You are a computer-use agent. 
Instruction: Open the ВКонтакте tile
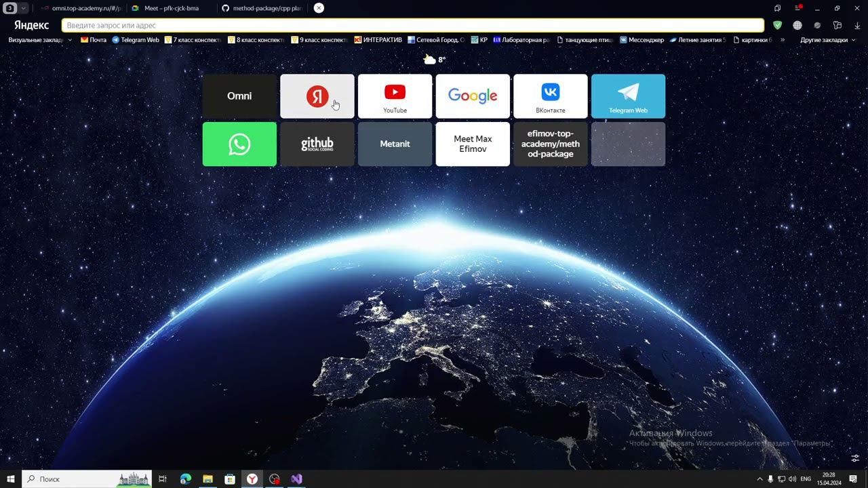coord(551,96)
